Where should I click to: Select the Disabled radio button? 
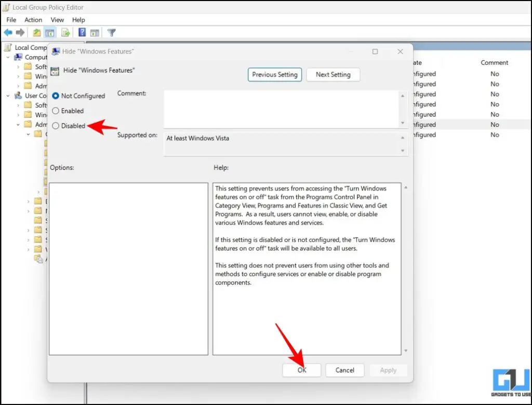[55, 126]
